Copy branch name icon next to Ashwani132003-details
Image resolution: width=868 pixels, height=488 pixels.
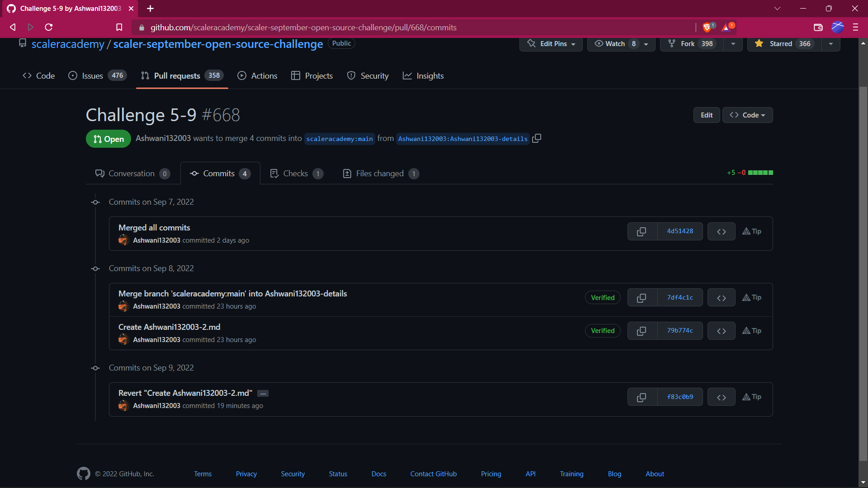pos(537,138)
